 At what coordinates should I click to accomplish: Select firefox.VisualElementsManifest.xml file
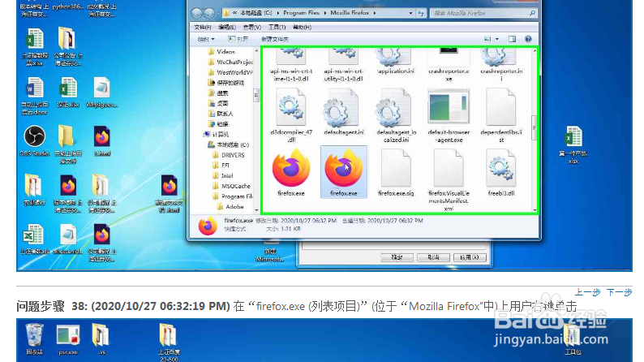[449, 180]
